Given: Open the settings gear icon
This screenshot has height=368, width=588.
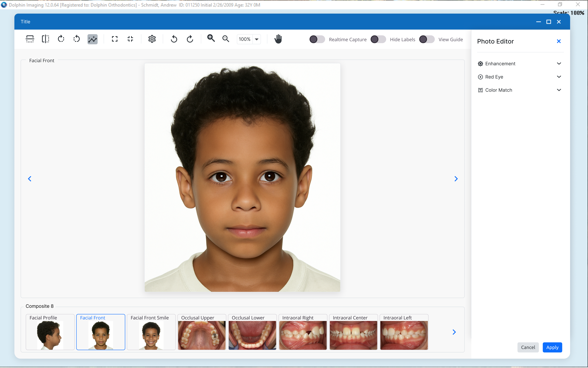Looking at the screenshot, I should pos(152,39).
